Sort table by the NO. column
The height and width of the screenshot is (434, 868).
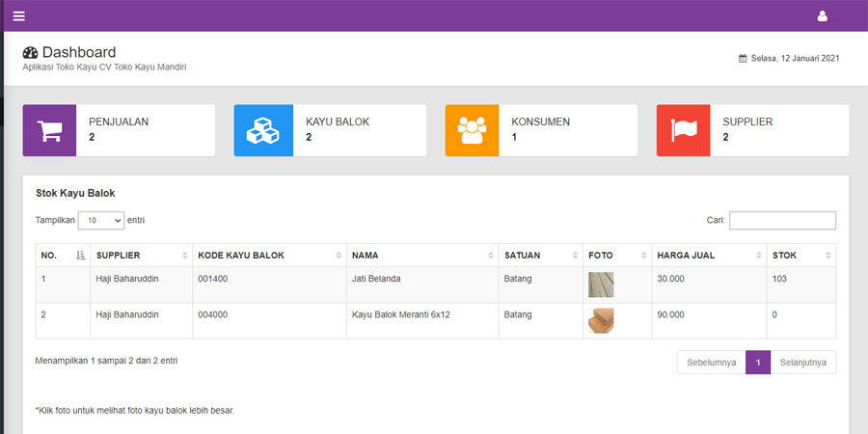pyautogui.click(x=63, y=256)
